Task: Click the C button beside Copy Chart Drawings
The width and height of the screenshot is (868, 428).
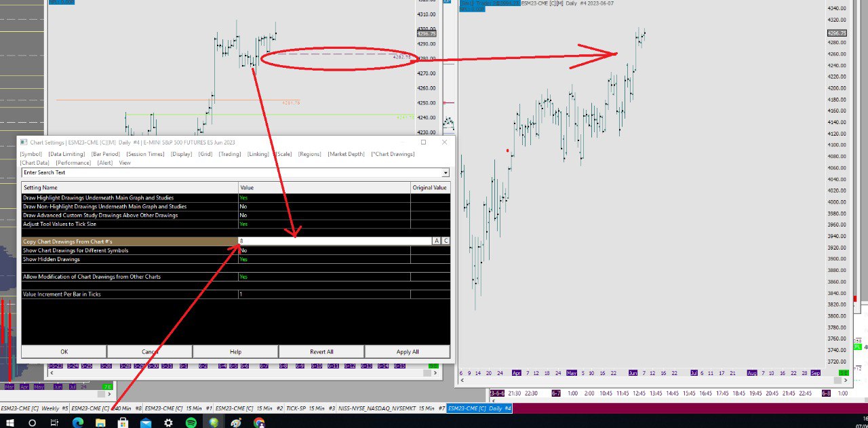Action: click(x=446, y=241)
